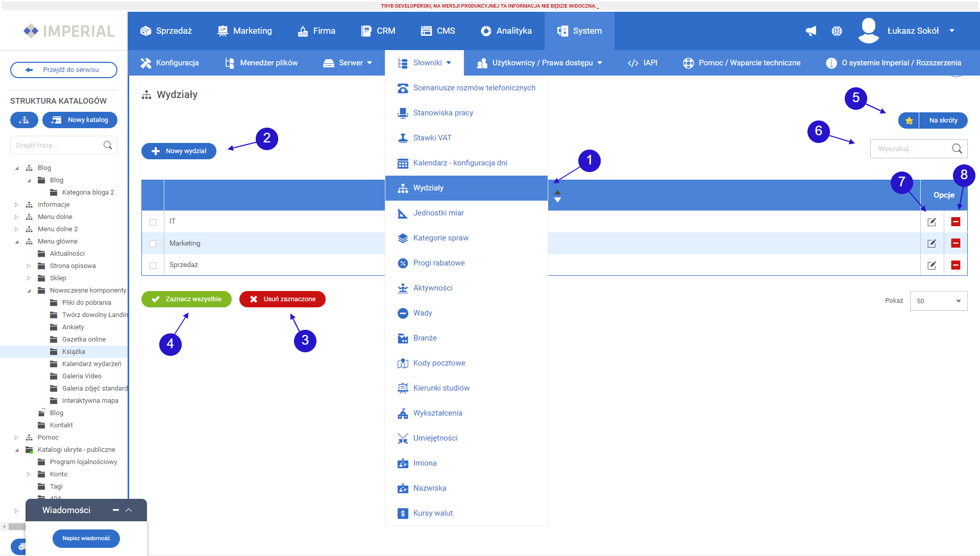Click the add structure icon button in sidebar
Viewport: 980px width, 556px height.
[24, 120]
